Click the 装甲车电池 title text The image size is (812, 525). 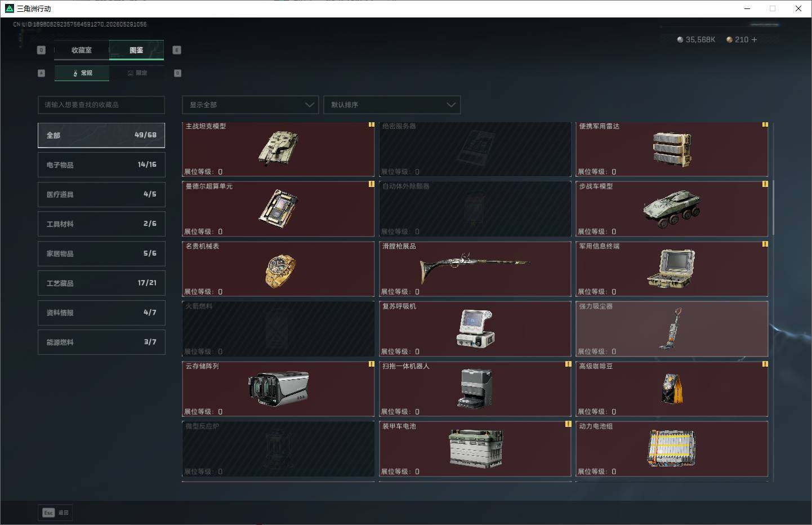click(x=399, y=426)
